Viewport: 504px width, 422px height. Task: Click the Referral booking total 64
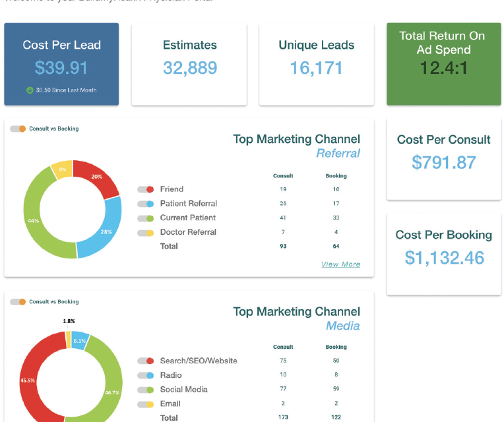[336, 247]
